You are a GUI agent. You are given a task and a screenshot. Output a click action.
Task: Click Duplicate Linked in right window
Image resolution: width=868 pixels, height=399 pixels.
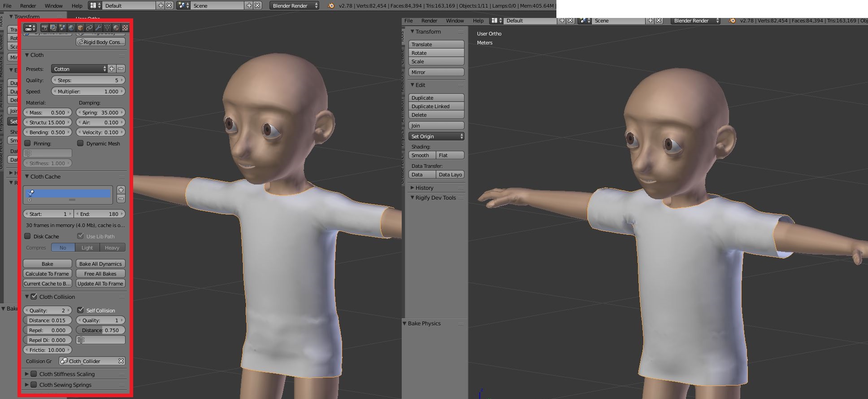436,106
